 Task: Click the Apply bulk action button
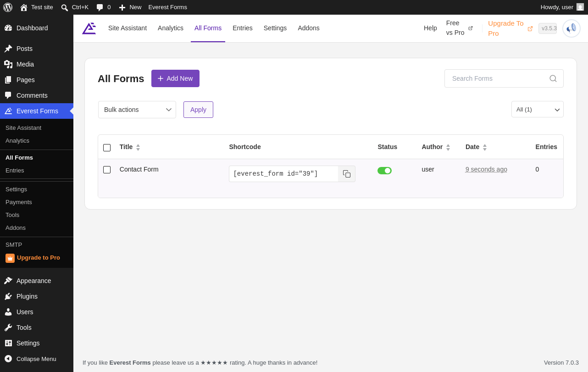[198, 110]
